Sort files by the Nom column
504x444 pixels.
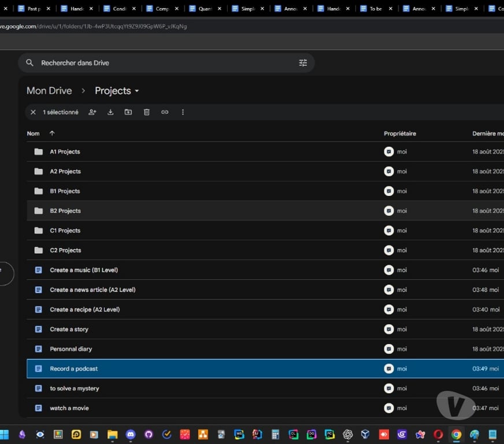(x=34, y=134)
